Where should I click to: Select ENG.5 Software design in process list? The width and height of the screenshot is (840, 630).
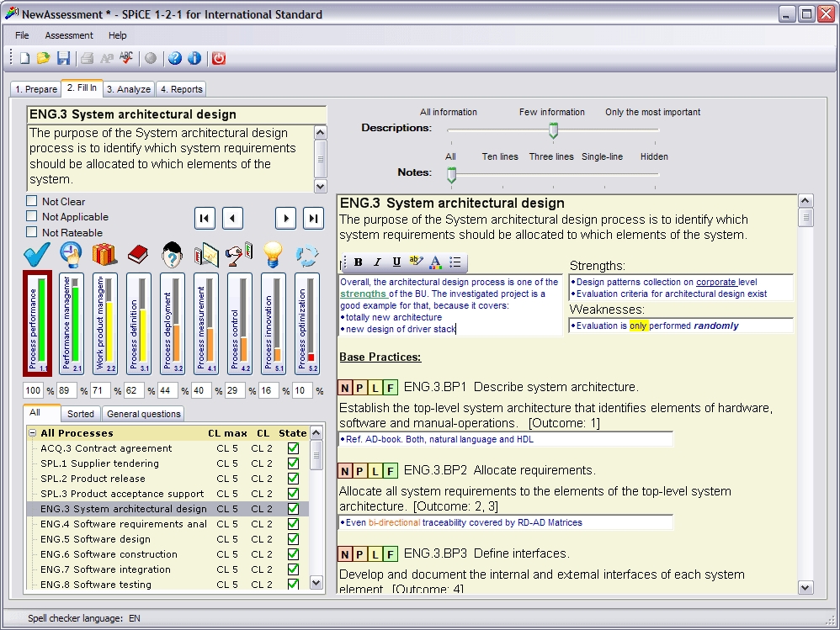(95, 539)
